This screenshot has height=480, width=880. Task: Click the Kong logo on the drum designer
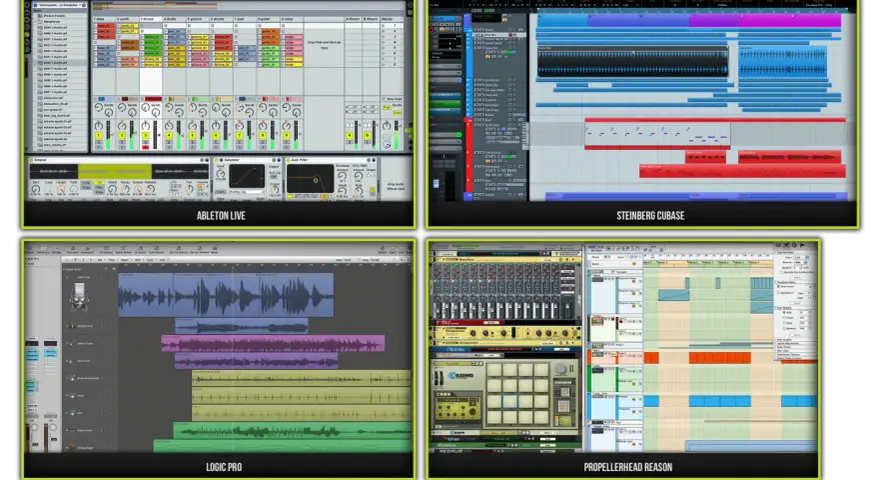(460, 375)
